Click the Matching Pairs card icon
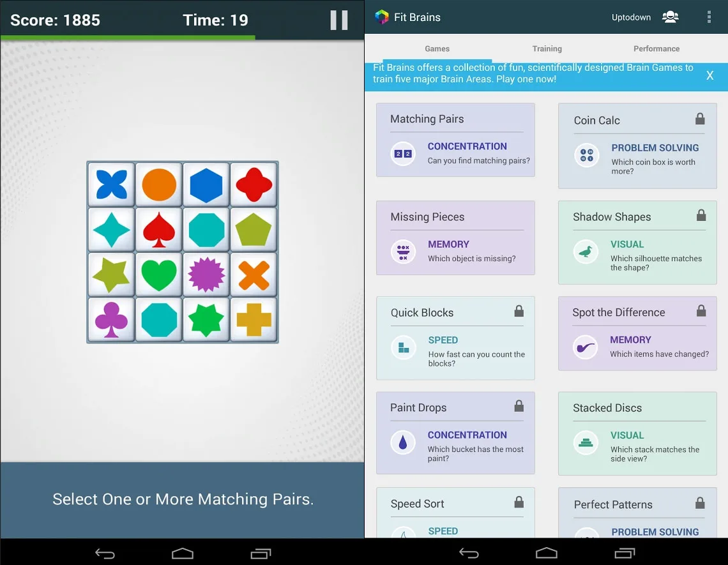The height and width of the screenshot is (565, 728). (403, 154)
